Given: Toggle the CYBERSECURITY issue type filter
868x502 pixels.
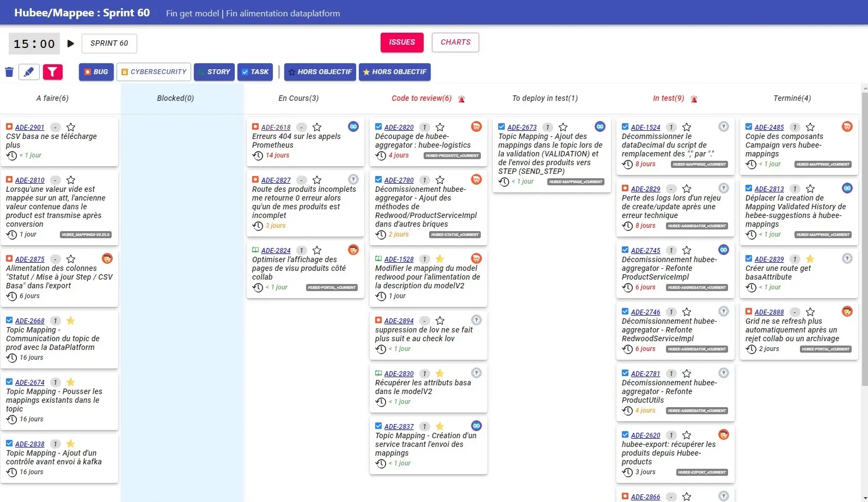Looking at the screenshot, I should [x=154, y=72].
